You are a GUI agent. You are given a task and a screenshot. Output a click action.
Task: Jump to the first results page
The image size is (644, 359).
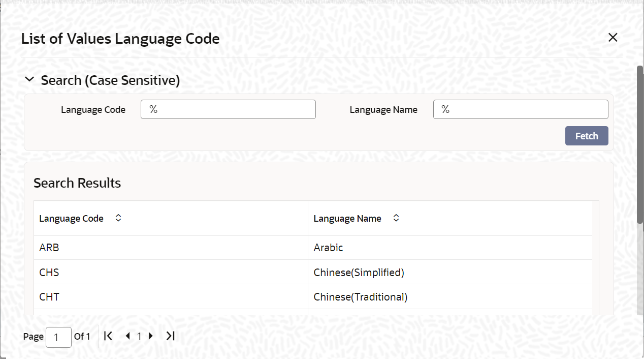108,336
